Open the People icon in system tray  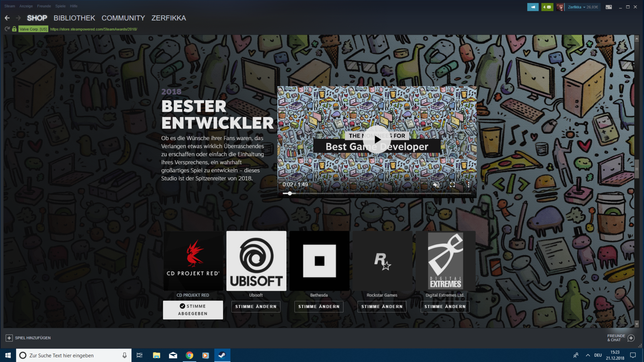pos(576,355)
